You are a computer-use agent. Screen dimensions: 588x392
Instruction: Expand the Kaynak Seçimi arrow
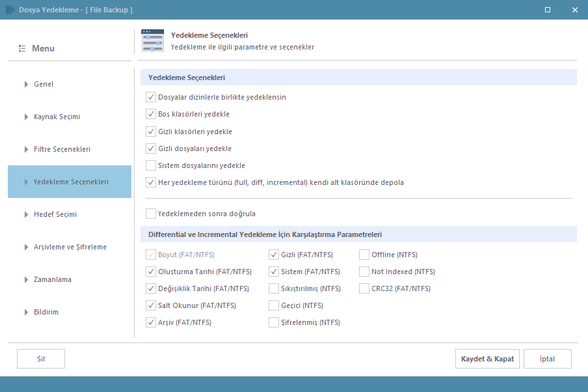click(26, 117)
